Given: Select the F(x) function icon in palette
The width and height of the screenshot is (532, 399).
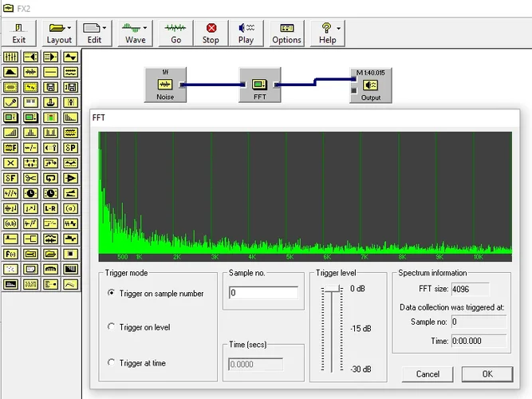Looking at the screenshot, I should pyautogui.click(x=10, y=254).
